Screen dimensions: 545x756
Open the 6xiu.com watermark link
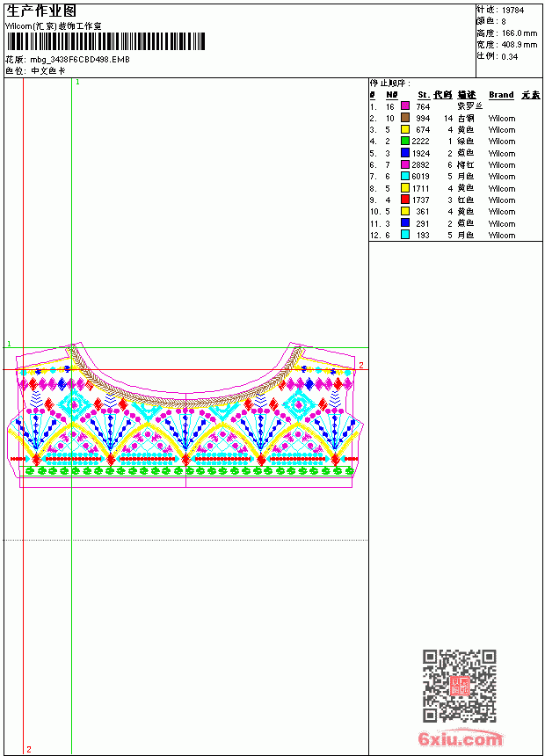[x=460, y=738]
